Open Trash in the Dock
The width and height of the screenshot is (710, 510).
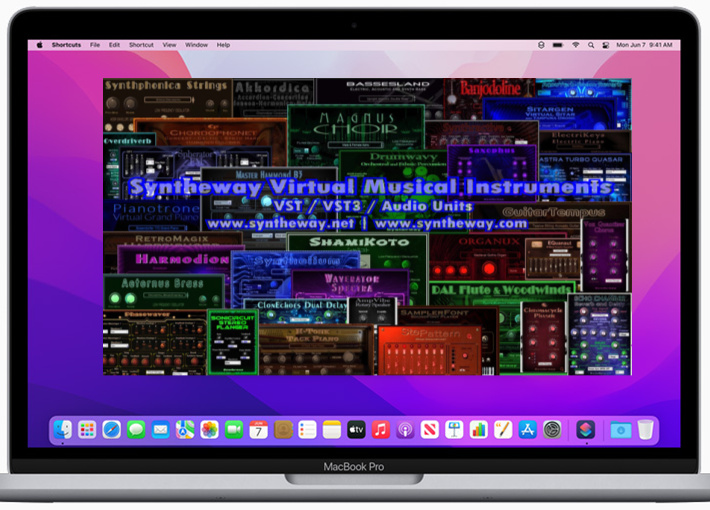pyautogui.click(x=646, y=429)
